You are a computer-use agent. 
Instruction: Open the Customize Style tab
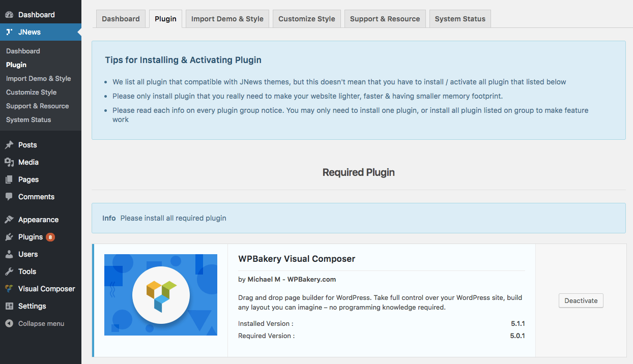(x=306, y=19)
